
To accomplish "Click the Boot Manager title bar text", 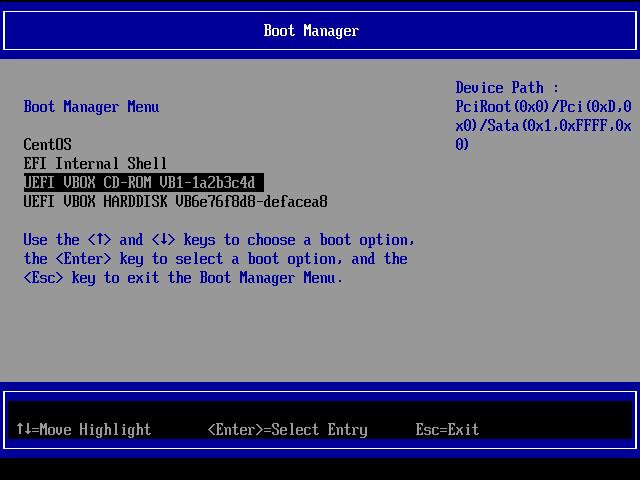I will coord(311,31).
